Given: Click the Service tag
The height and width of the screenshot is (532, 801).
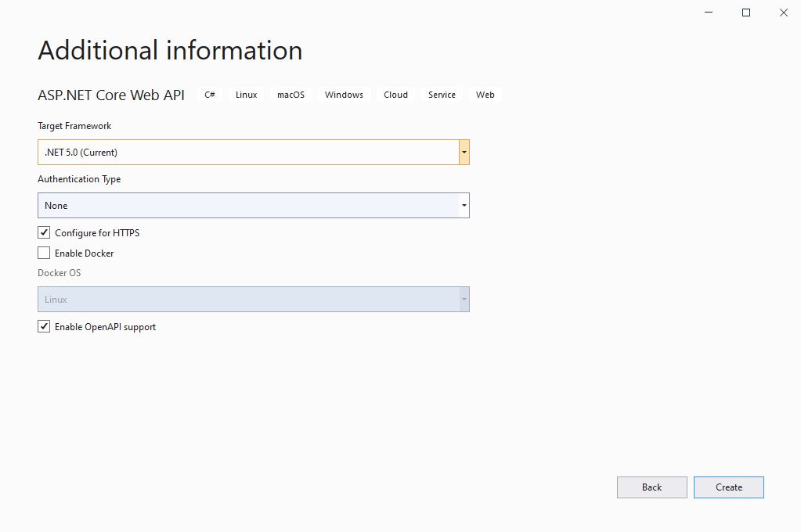Looking at the screenshot, I should (x=442, y=95).
